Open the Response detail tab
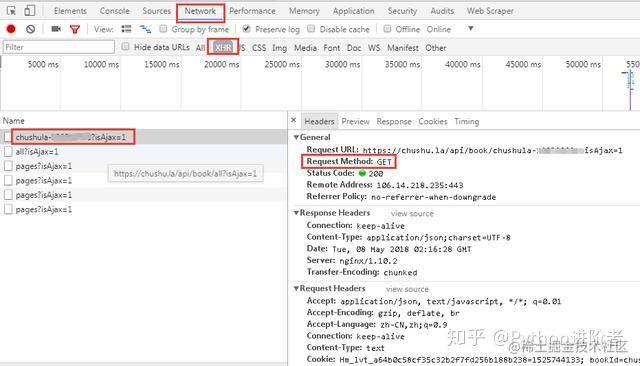This screenshot has width=640, height=366. [x=394, y=121]
